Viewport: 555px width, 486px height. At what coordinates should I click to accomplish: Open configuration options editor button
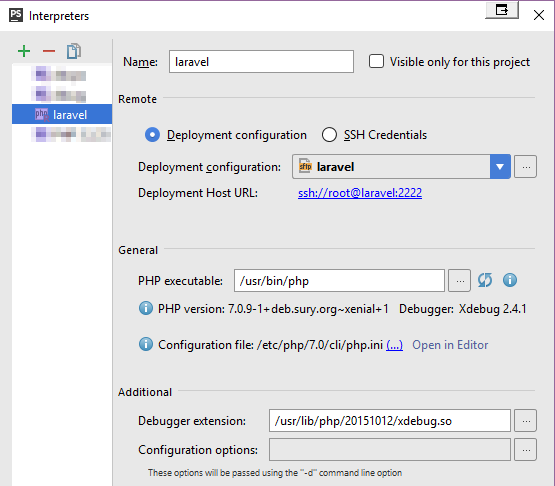[526, 450]
